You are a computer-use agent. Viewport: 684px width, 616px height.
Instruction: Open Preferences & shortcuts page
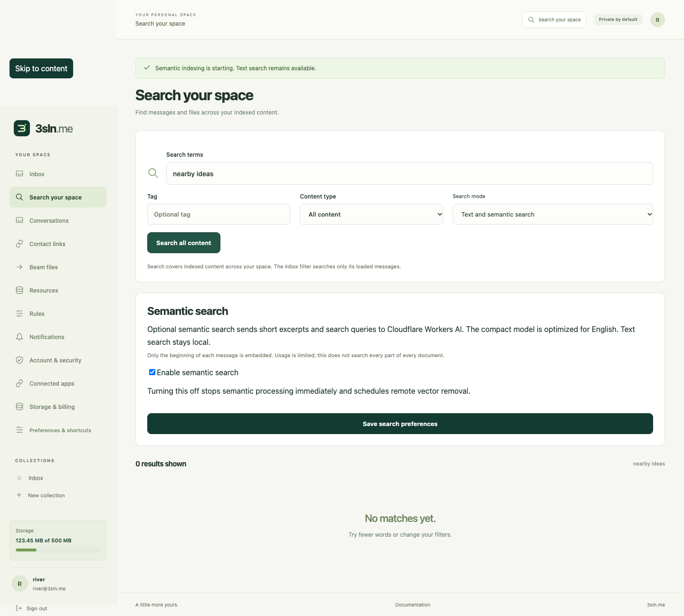click(58, 430)
